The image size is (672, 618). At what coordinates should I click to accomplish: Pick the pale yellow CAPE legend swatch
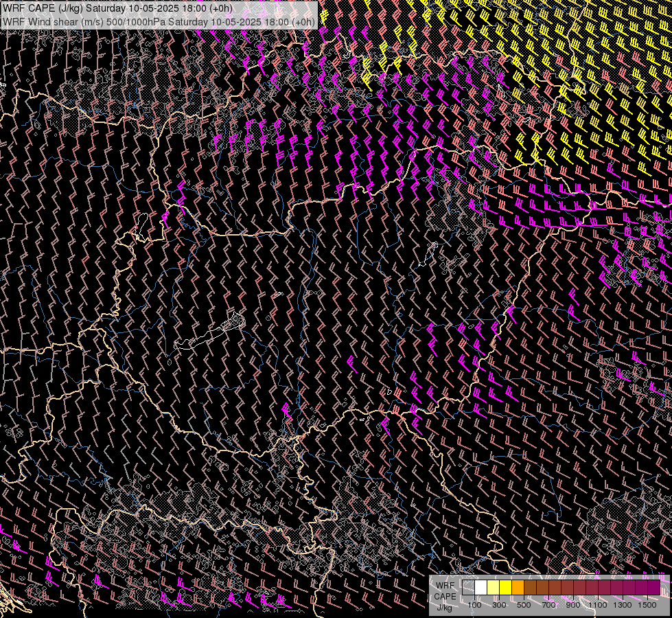pyautogui.click(x=494, y=588)
